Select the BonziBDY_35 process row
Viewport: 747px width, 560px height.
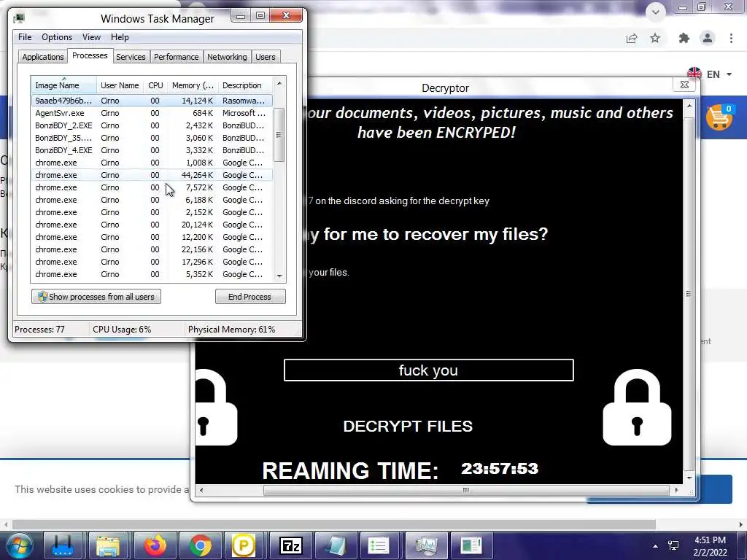pos(152,138)
